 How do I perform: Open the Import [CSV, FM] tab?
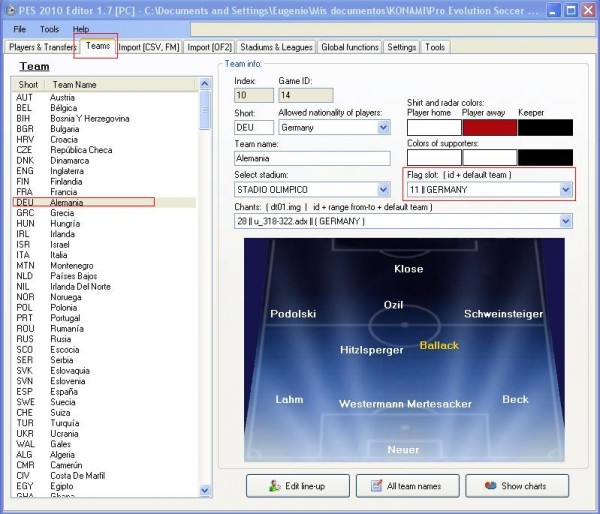click(x=148, y=47)
